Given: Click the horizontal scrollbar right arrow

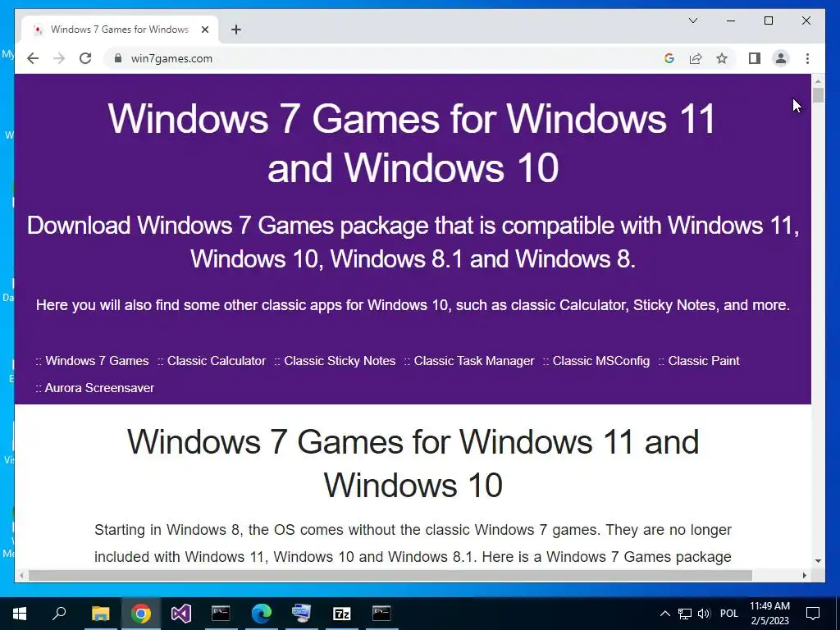Looking at the screenshot, I should point(804,575).
